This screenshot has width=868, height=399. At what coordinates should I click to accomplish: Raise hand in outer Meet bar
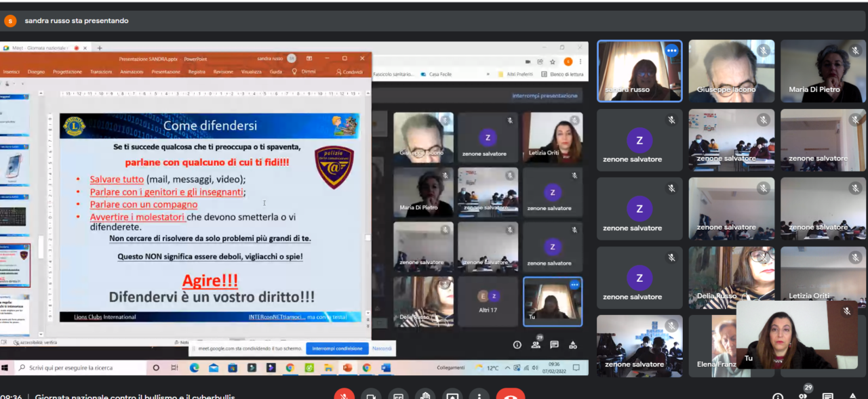pos(425,395)
